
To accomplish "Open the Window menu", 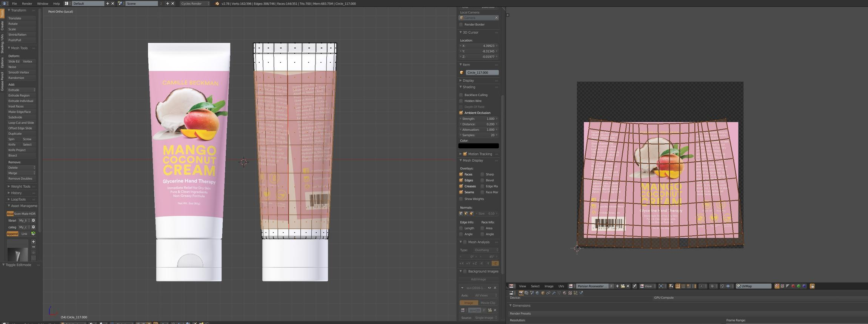I will click(42, 3).
